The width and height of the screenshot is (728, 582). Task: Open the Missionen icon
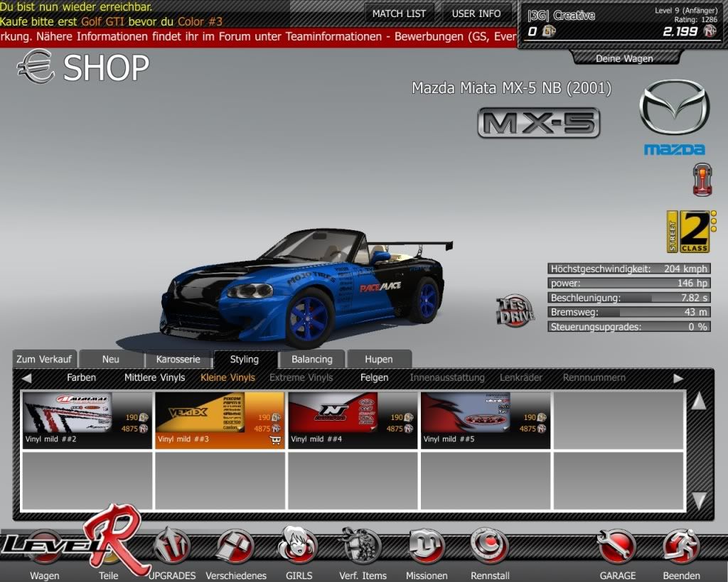pyautogui.click(x=427, y=547)
